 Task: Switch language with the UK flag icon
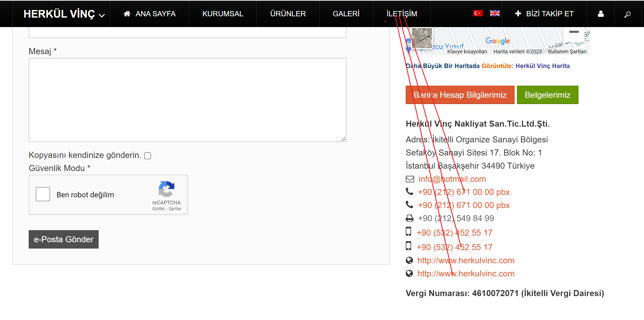[495, 13]
